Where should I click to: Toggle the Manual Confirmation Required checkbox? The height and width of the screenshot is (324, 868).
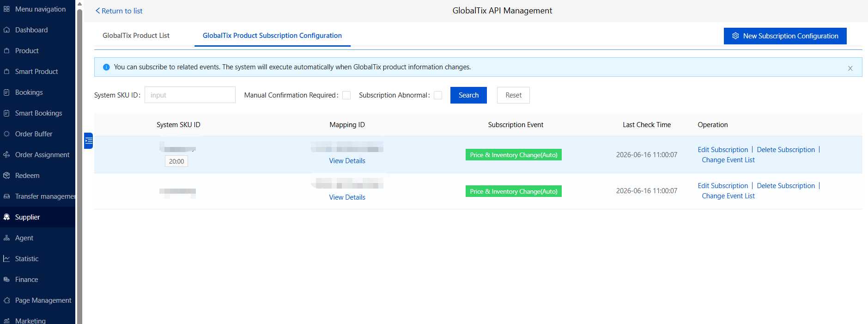tap(346, 95)
